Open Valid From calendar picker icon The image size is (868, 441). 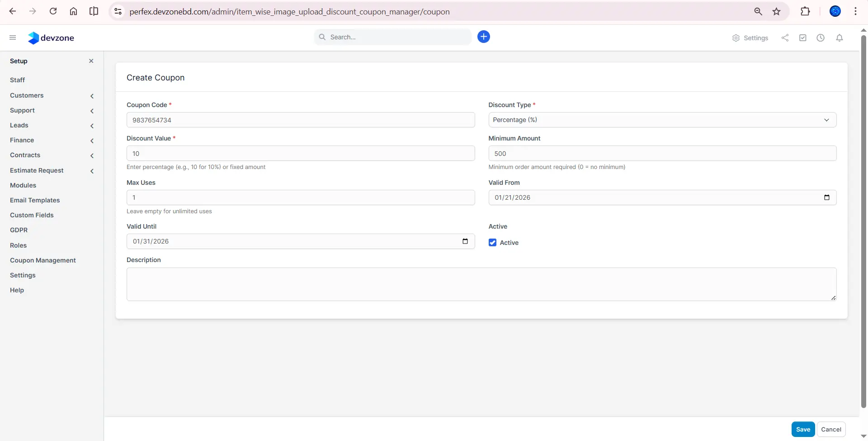point(826,197)
